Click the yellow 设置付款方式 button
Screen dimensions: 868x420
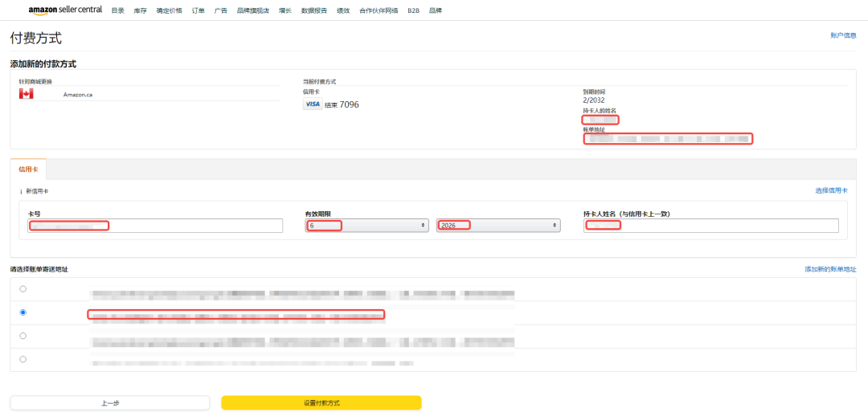pyautogui.click(x=321, y=402)
